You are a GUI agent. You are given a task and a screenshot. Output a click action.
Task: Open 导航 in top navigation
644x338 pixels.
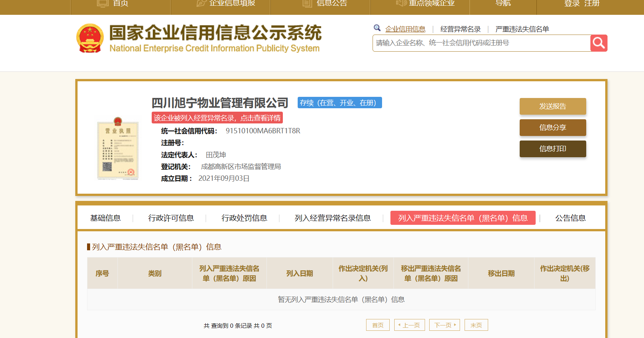503,3
